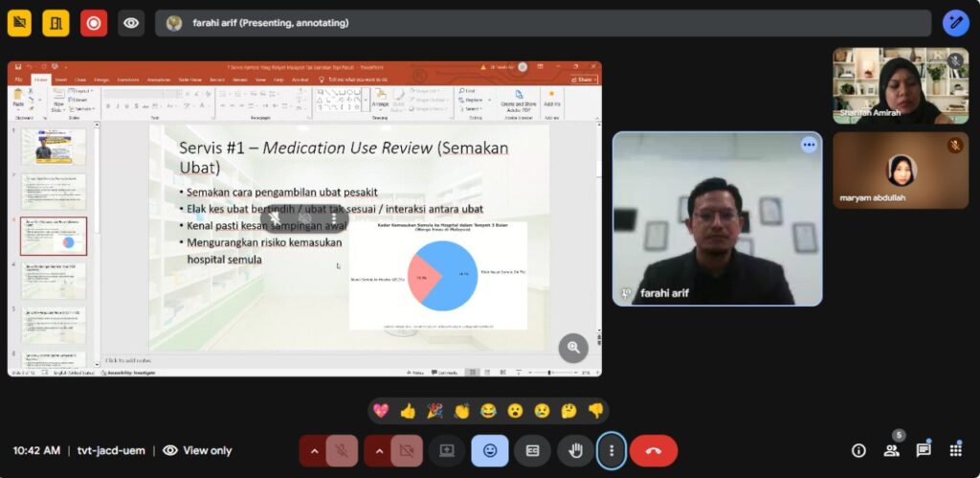Click the 10:42 AM clock text
This screenshot has height=478, width=980.
[x=37, y=450]
